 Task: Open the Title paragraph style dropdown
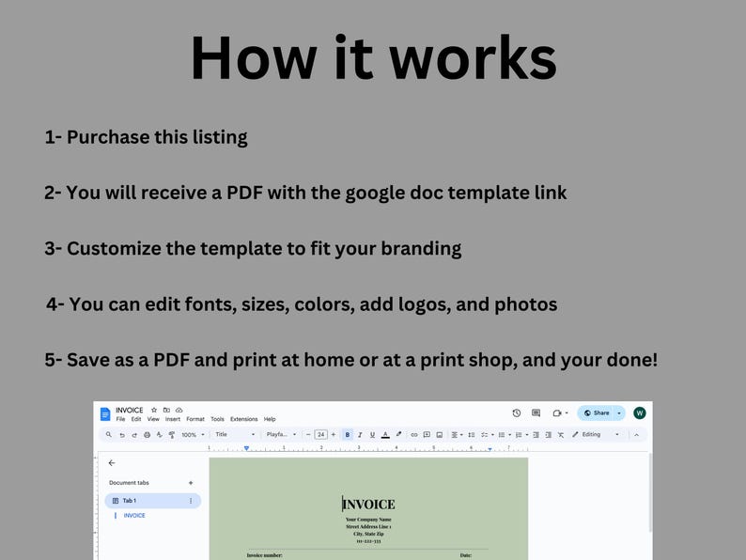(235, 434)
